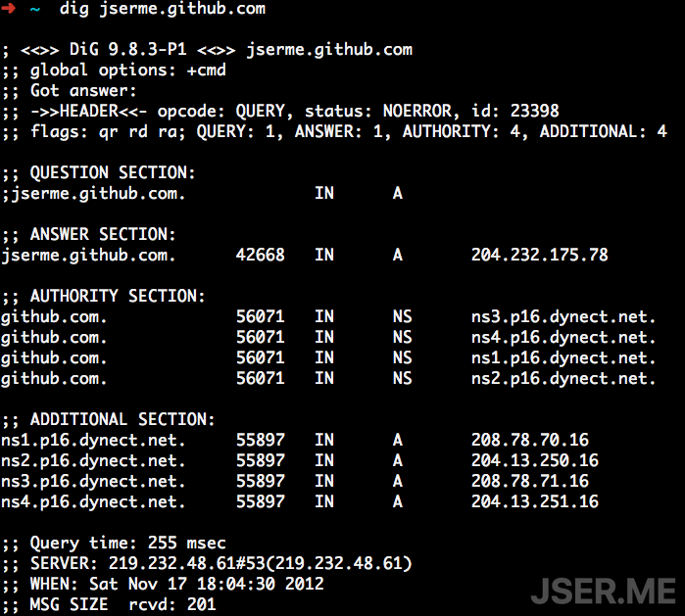Click the IP address 204.13.251.16

pos(534,502)
